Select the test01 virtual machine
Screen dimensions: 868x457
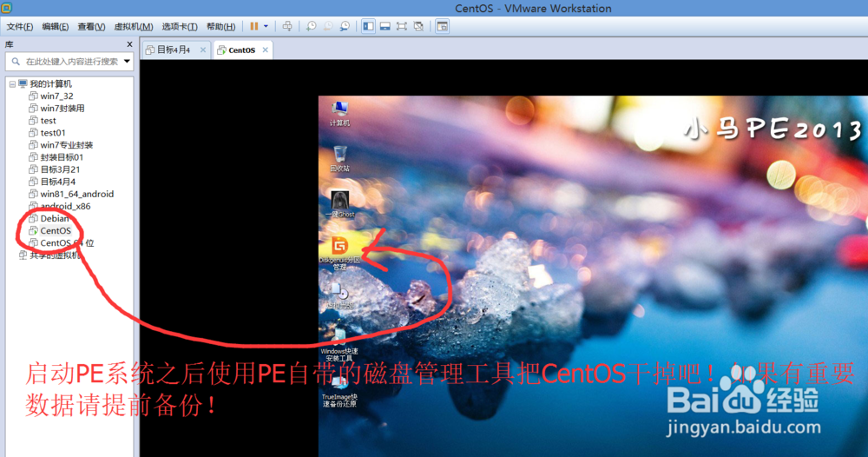53,133
